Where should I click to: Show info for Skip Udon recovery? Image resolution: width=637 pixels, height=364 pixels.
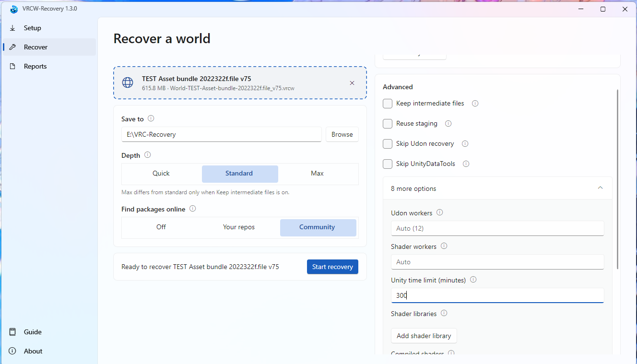coord(465,143)
